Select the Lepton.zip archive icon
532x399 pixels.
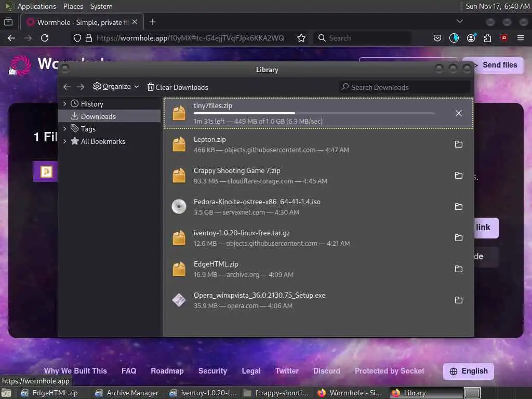point(179,144)
